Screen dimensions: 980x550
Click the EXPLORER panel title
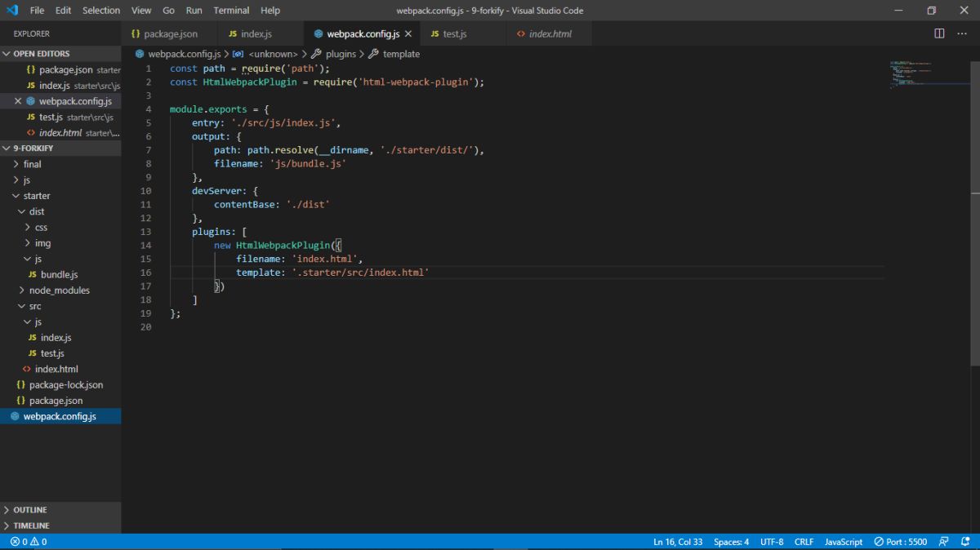[32, 33]
